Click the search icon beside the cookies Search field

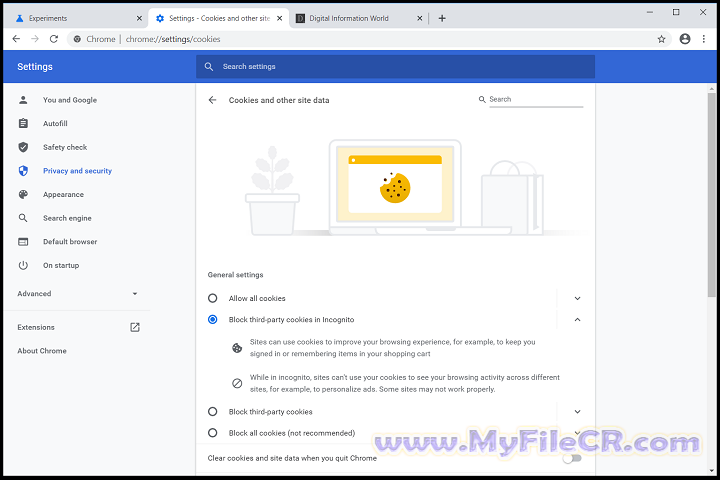[x=482, y=99]
